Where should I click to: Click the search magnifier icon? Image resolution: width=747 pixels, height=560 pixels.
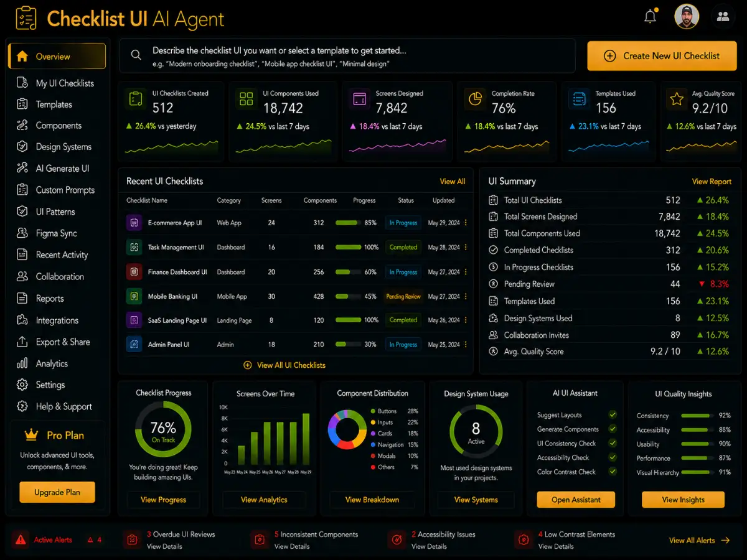pyautogui.click(x=136, y=55)
